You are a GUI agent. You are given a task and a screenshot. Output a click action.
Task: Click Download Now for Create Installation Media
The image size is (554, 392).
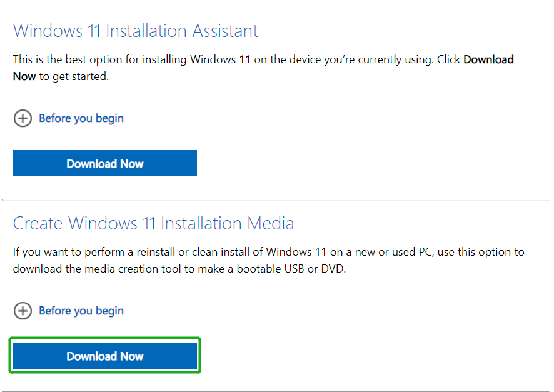104,356
